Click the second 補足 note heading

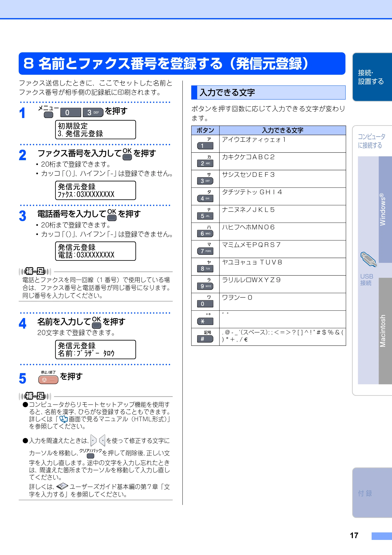coord(35,396)
